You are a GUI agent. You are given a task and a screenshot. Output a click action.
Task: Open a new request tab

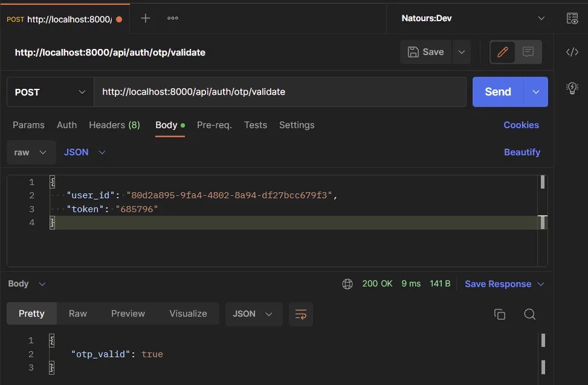145,18
